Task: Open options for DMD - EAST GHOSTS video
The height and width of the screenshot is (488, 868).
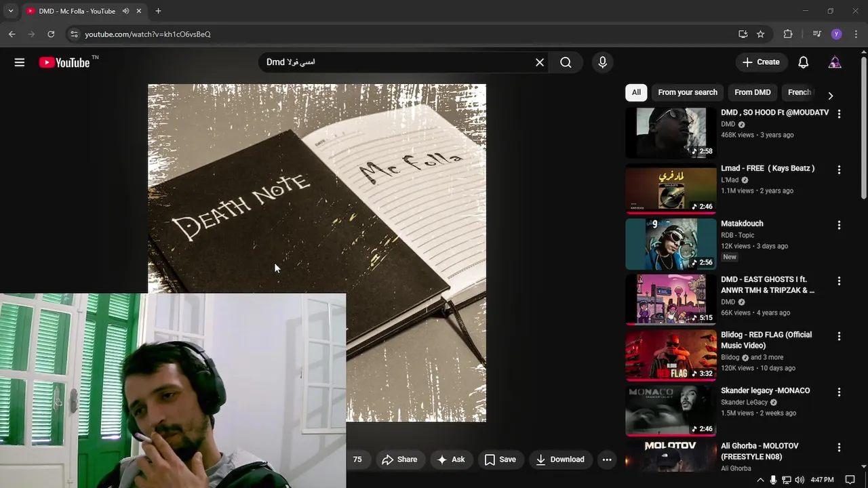Action: coord(839,281)
